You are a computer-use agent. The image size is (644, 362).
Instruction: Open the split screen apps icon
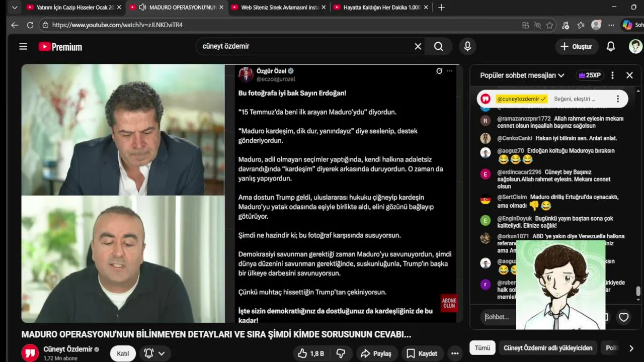pyautogui.click(x=526, y=25)
